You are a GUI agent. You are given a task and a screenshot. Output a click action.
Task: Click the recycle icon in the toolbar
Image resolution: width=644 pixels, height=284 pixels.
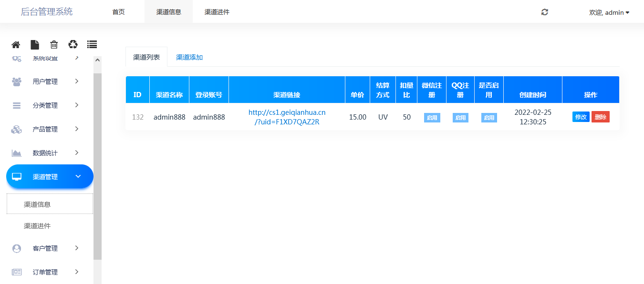click(x=73, y=44)
